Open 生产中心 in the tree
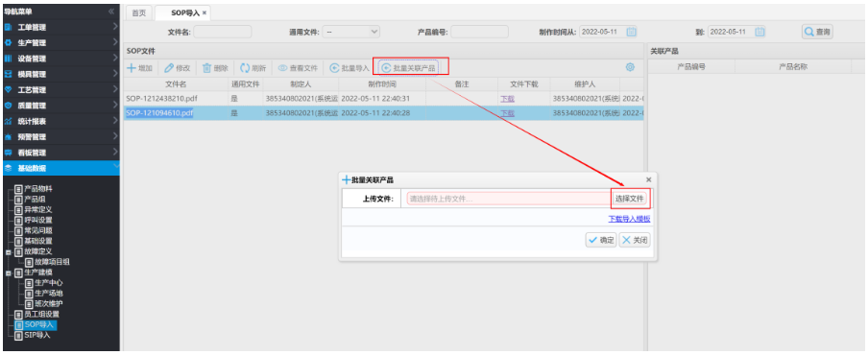 click(x=49, y=283)
